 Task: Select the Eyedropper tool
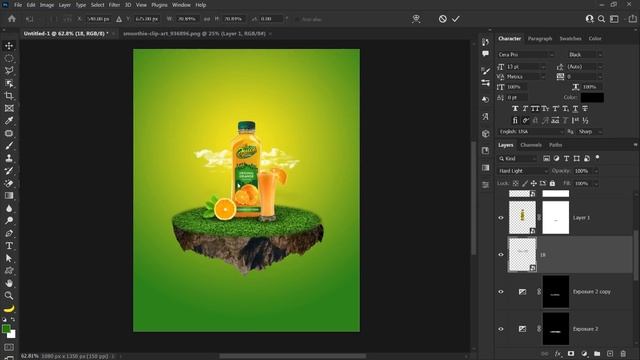[x=9, y=121]
